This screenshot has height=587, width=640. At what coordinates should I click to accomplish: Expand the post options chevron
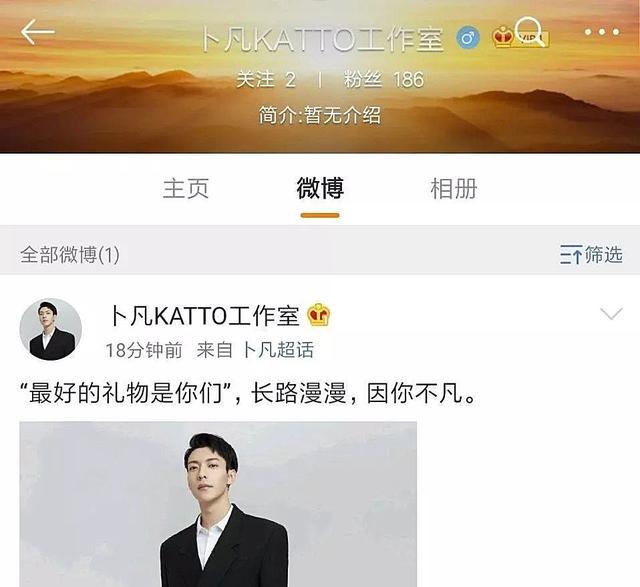[x=611, y=314]
